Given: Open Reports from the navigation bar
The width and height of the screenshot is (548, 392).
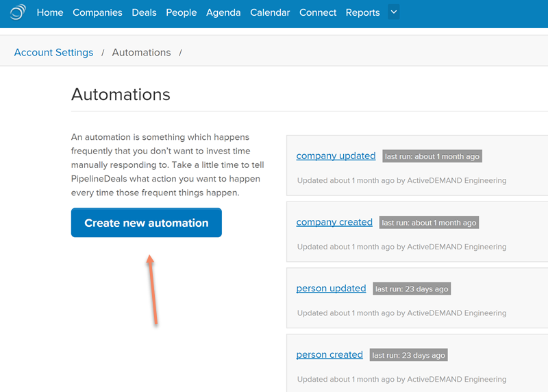Looking at the screenshot, I should [x=362, y=12].
